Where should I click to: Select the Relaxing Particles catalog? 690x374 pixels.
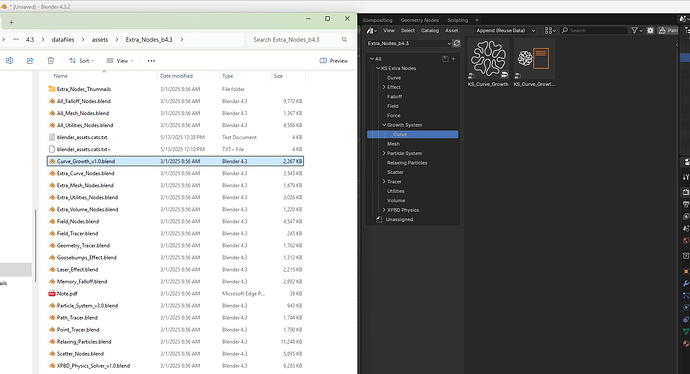tap(407, 163)
